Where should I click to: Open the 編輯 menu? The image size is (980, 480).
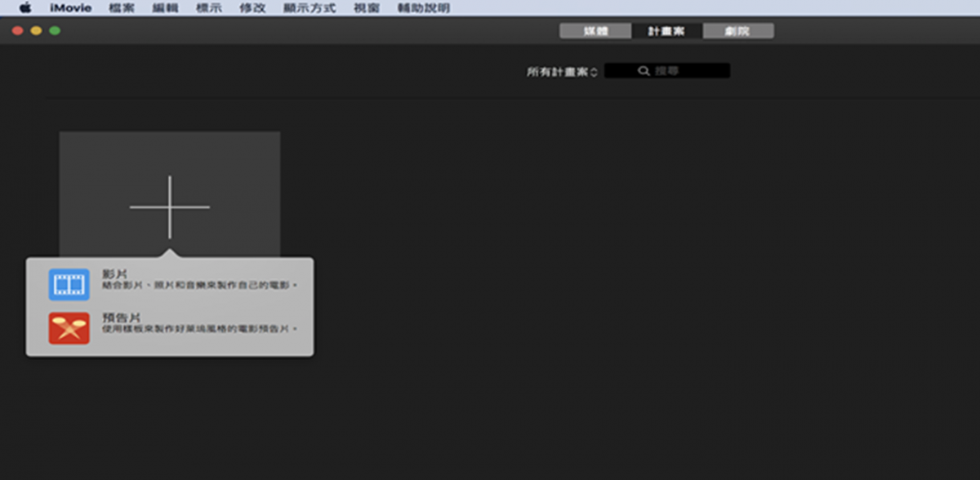165,8
